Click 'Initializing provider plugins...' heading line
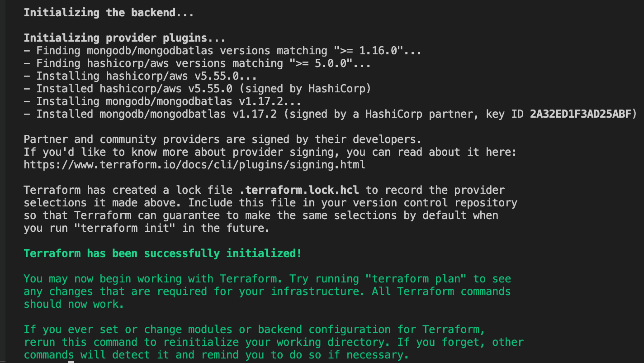The image size is (644, 363). click(124, 38)
